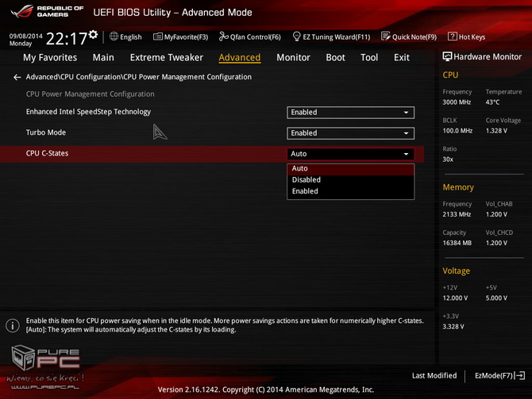Select the Advanced tab

pos(240,58)
